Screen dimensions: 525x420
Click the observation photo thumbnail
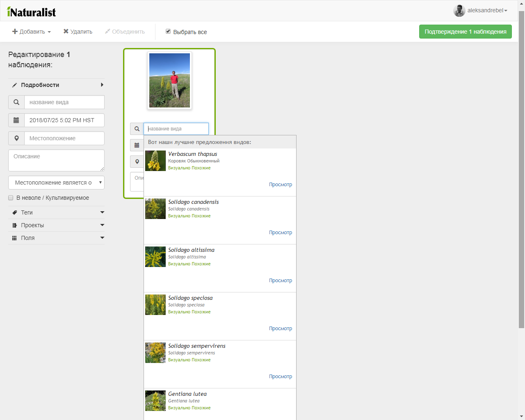169,80
